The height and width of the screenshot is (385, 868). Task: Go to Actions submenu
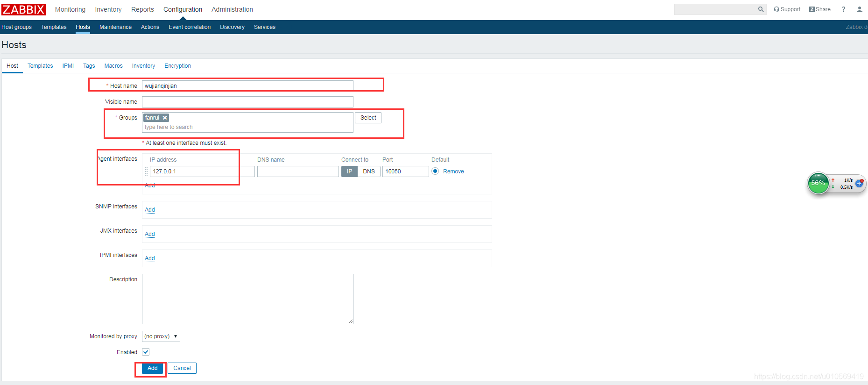(x=150, y=27)
